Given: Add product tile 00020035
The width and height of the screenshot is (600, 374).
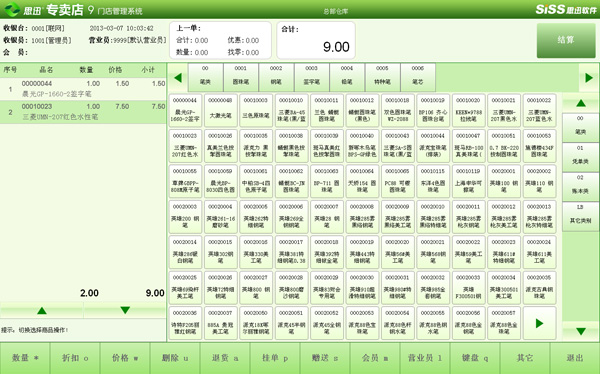Looking at the screenshot, I should coord(539,287).
